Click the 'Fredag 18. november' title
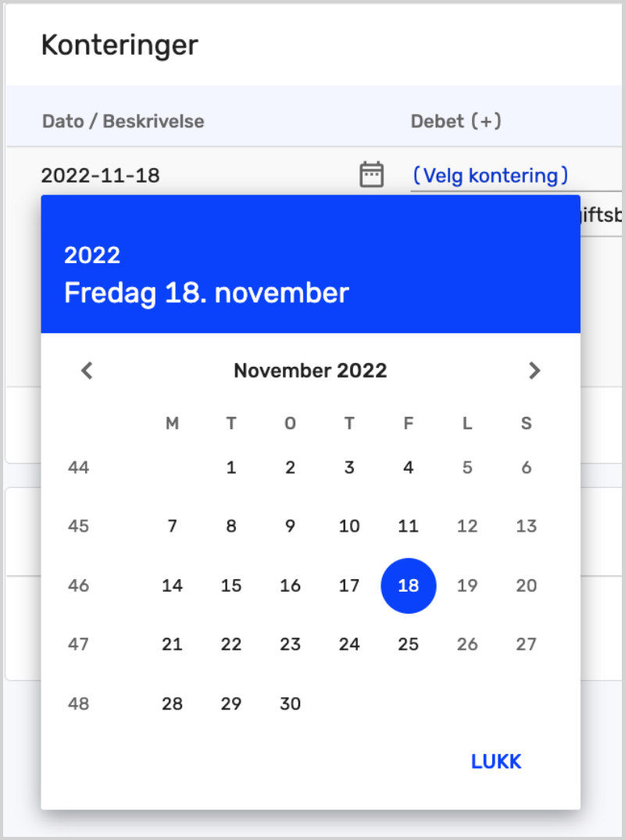The height and width of the screenshot is (840, 625). (x=206, y=294)
